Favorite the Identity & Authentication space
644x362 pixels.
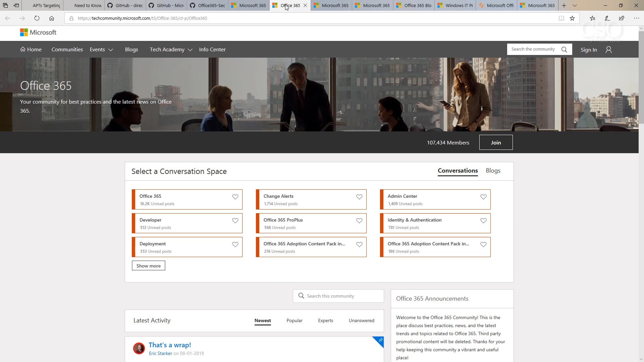coord(483,221)
